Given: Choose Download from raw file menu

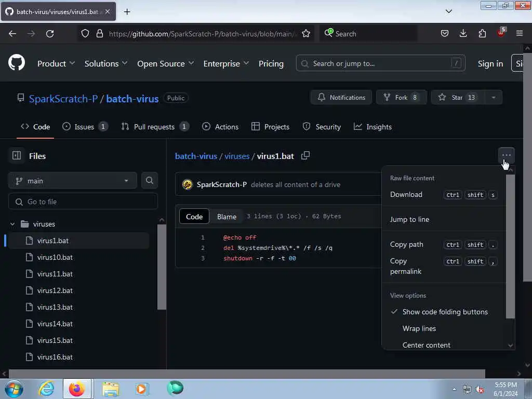Looking at the screenshot, I should coord(444,194).
